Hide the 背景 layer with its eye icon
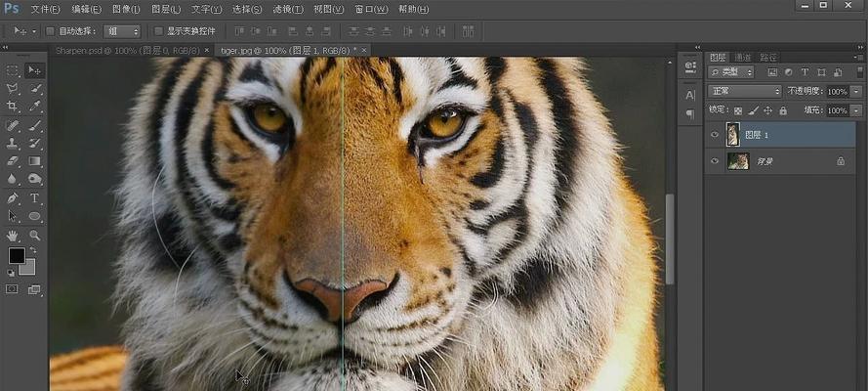 point(715,161)
